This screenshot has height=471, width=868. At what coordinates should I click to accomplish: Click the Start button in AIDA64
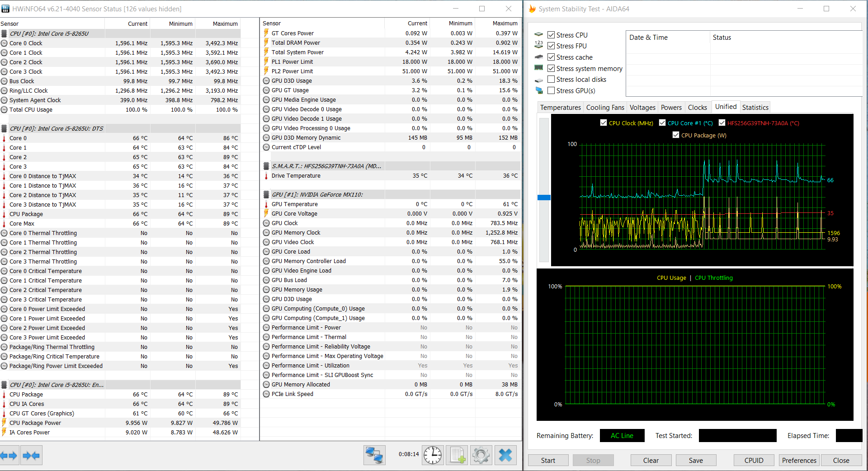coord(548,460)
